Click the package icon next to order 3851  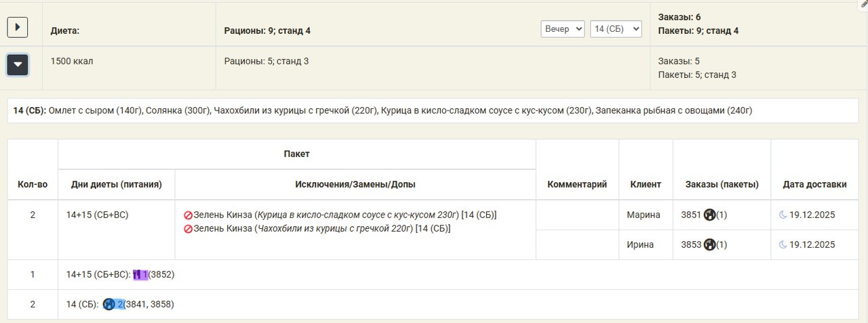710,215
